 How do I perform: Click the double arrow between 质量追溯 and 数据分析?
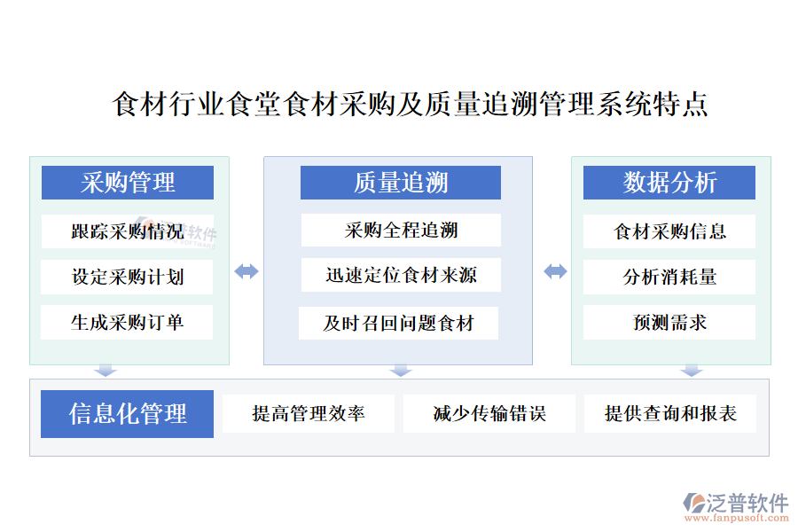[555, 271]
